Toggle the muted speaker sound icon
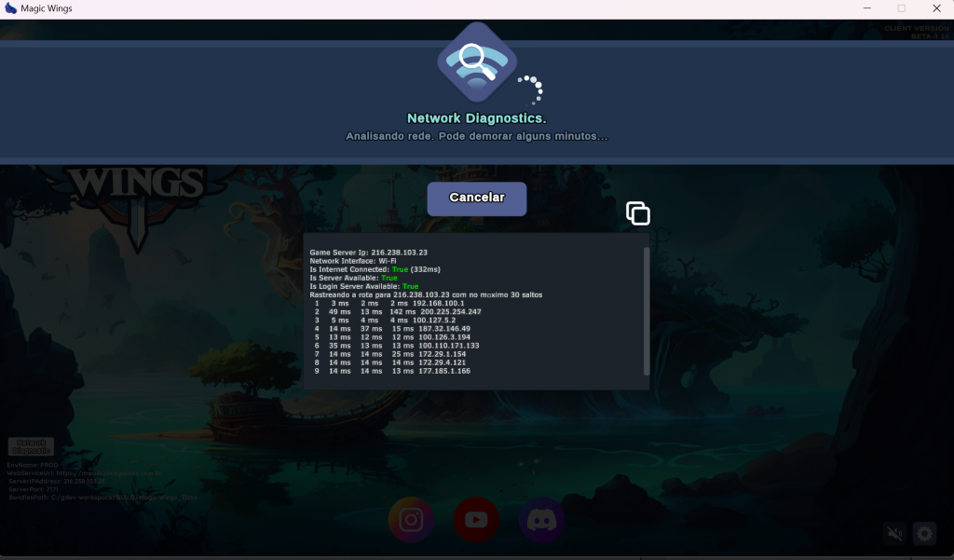 tap(894, 534)
